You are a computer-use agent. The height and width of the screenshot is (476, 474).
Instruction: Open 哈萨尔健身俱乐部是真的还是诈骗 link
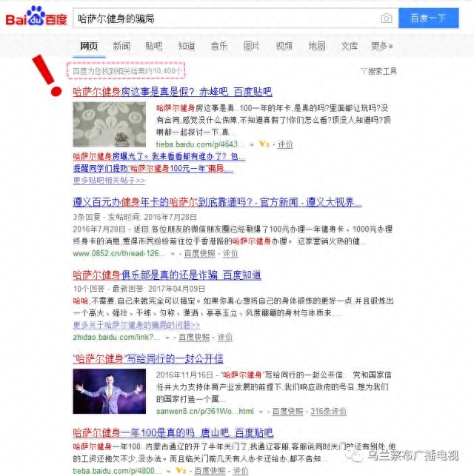click(167, 275)
